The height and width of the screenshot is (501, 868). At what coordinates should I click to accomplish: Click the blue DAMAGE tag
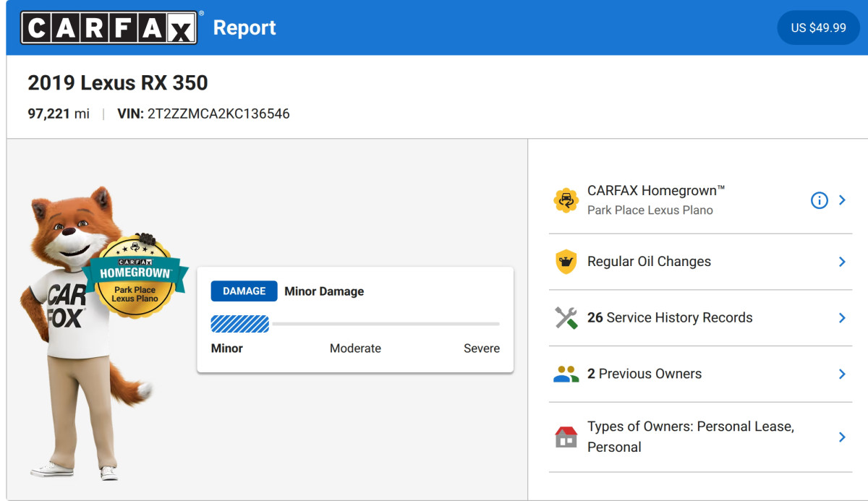coord(244,291)
